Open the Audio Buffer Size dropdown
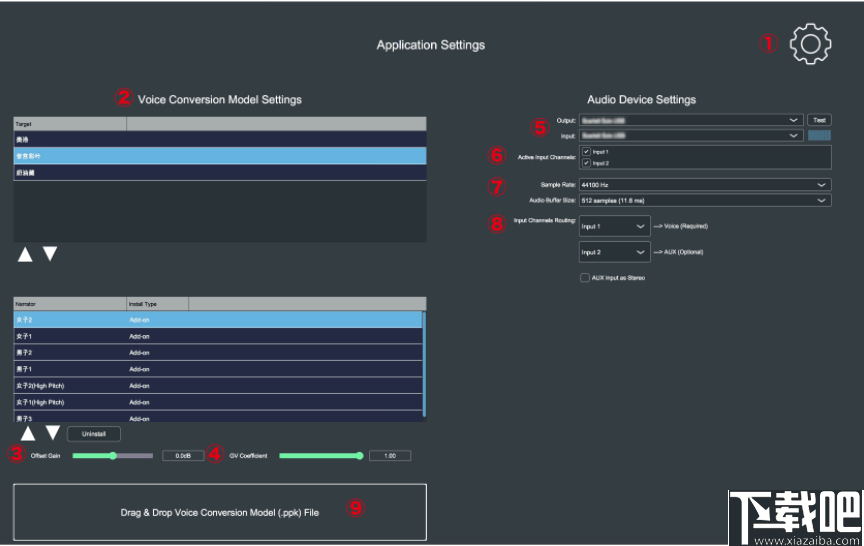Viewport: 864px width, 546px height. click(704, 200)
